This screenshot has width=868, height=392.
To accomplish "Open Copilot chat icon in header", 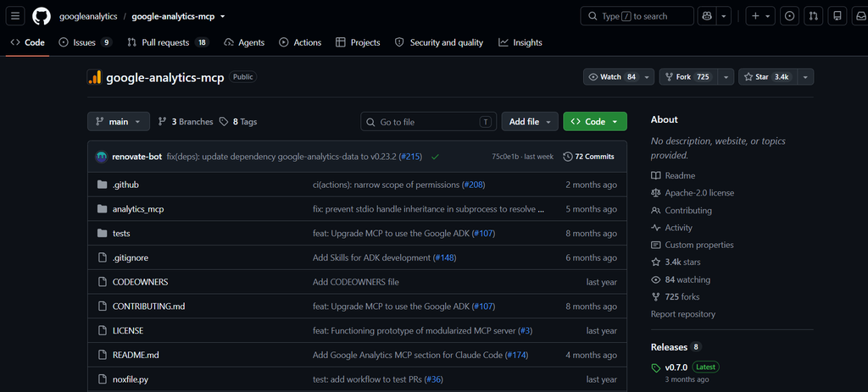I will pos(707,16).
